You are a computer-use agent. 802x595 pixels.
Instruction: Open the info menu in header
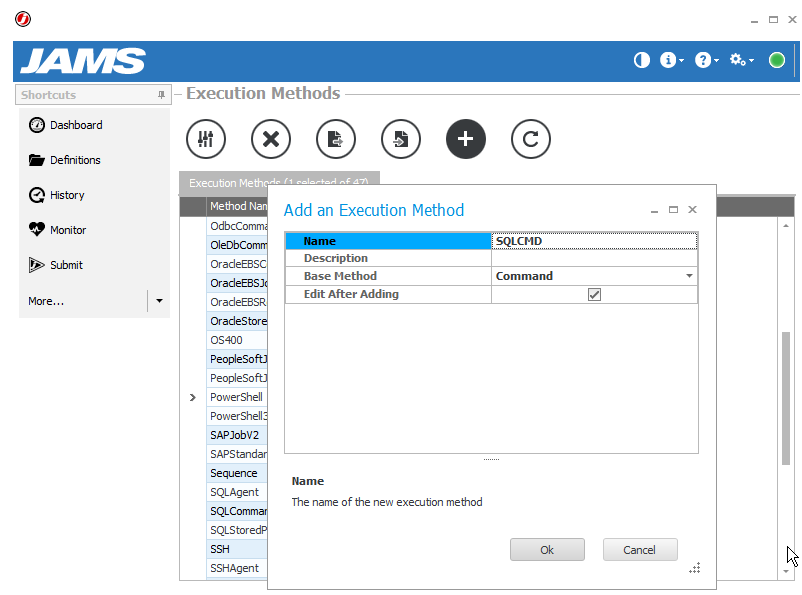671,60
